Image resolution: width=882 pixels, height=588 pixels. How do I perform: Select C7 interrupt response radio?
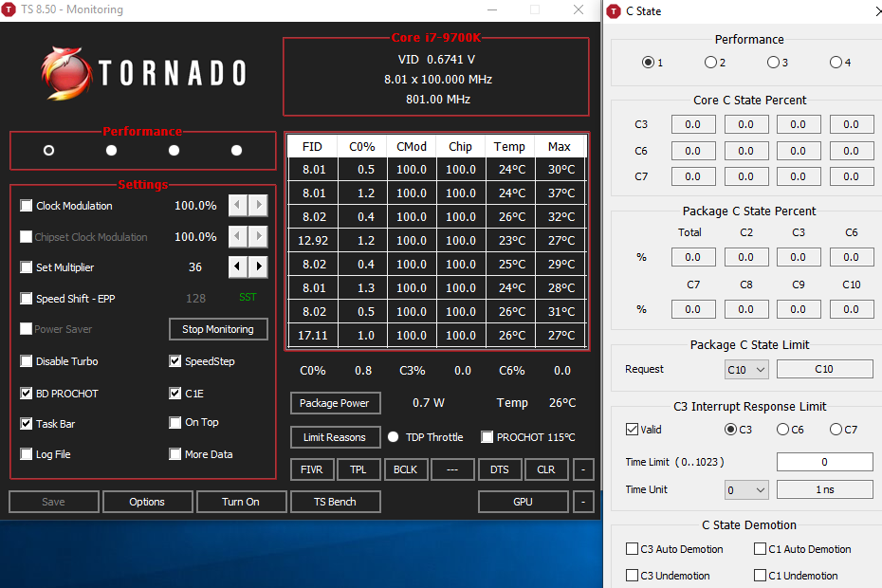(x=836, y=430)
